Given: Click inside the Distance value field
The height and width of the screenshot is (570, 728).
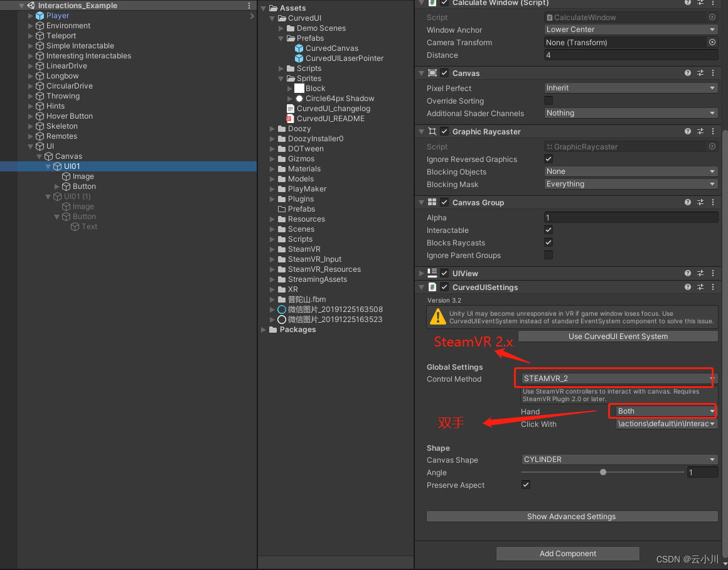Looking at the screenshot, I should coord(628,55).
